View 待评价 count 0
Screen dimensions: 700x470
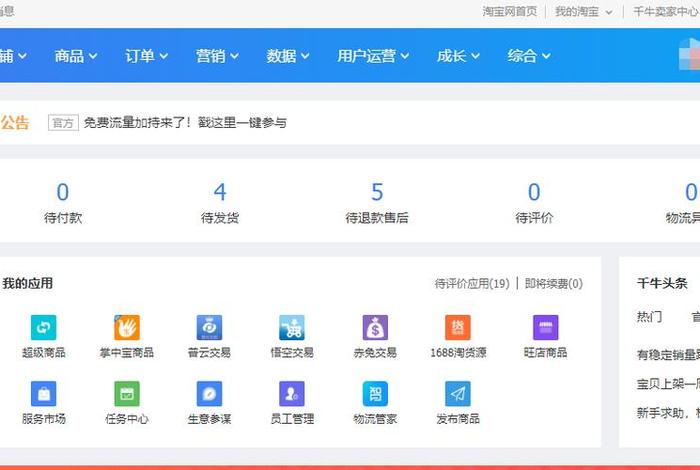click(534, 203)
